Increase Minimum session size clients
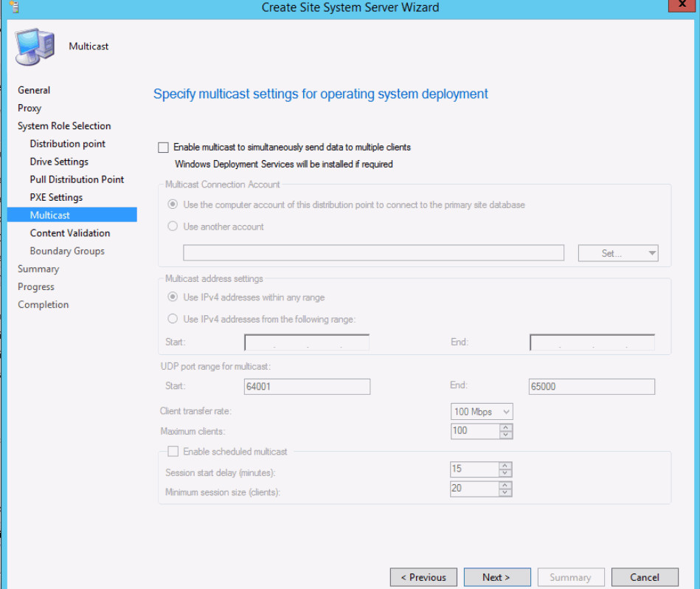This screenshot has width=700, height=589. [505, 485]
